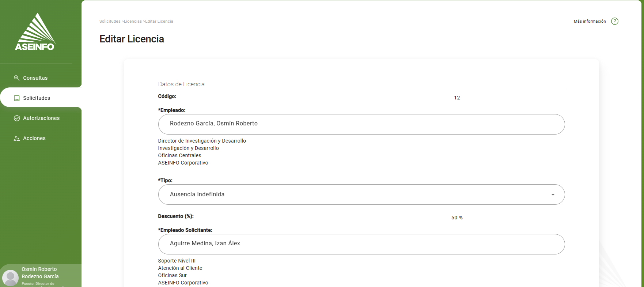This screenshot has width=644, height=287.
Task: Expand the Tipo dropdown arrow
Action: click(553, 195)
